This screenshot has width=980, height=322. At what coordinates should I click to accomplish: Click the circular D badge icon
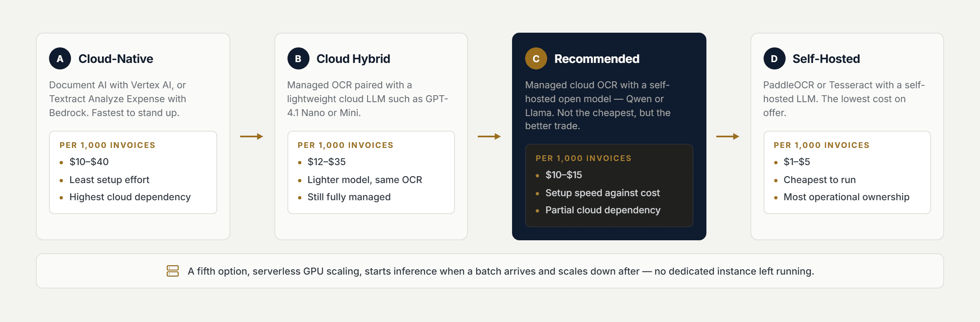pyautogui.click(x=774, y=58)
